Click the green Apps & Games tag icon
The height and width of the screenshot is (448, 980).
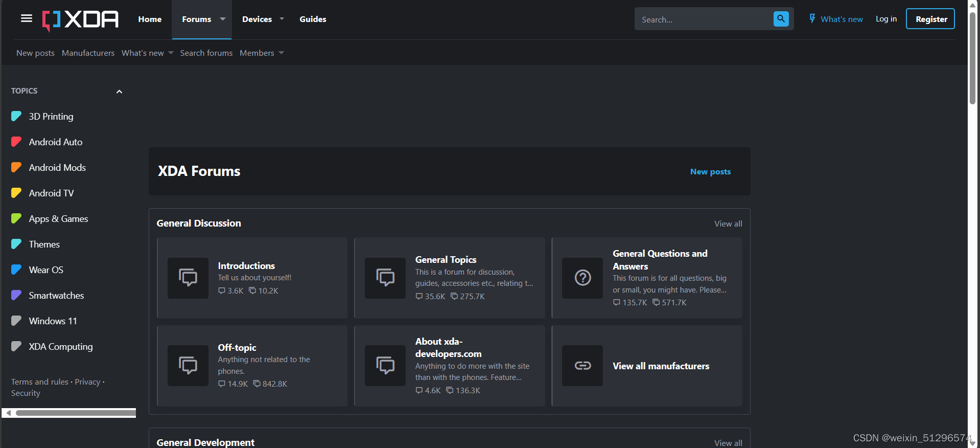coord(16,218)
